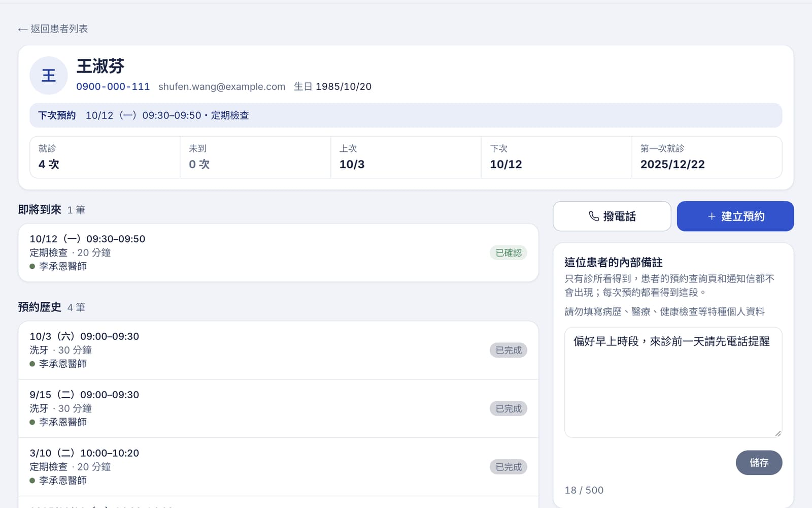The height and width of the screenshot is (508, 812).
Task: Click the plus icon in 建立預約 button
Action: coord(712,216)
